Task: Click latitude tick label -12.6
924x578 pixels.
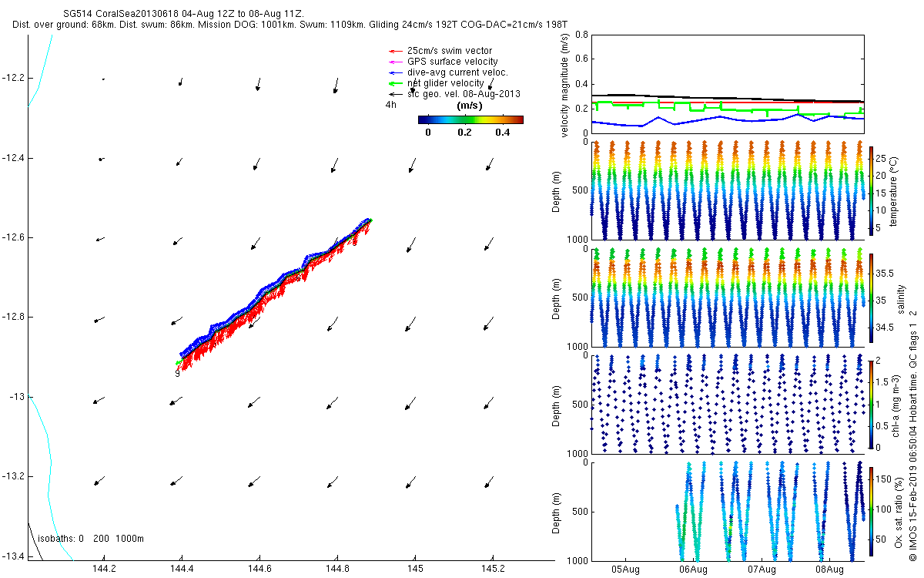Action: (14, 237)
